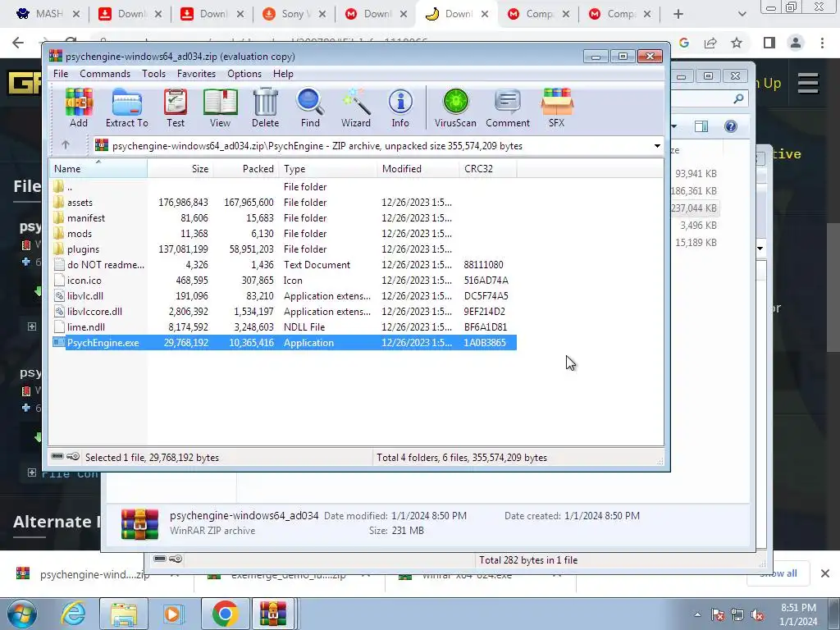
Task: Sort by the CRC32 column header
Action: tap(487, 169)
